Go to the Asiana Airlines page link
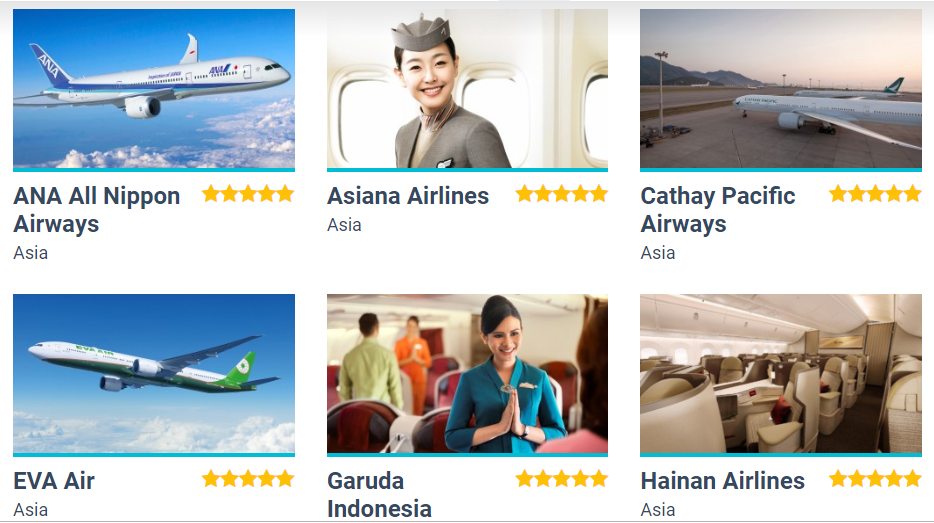Screen dimensions: 934x523 click(408, 196)
